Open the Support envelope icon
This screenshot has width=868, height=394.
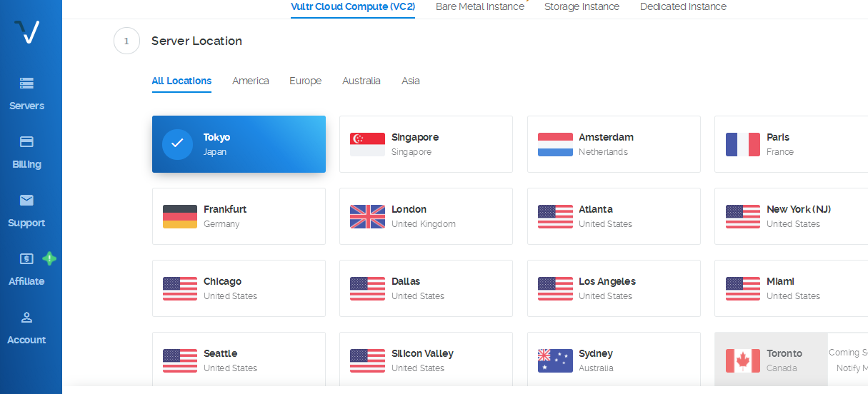pos(26,200)
